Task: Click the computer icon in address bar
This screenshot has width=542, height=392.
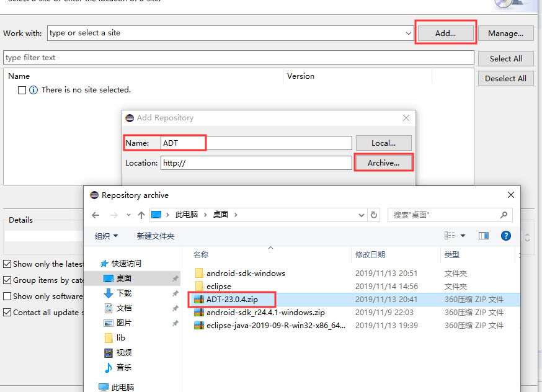Action: point(156,215)
